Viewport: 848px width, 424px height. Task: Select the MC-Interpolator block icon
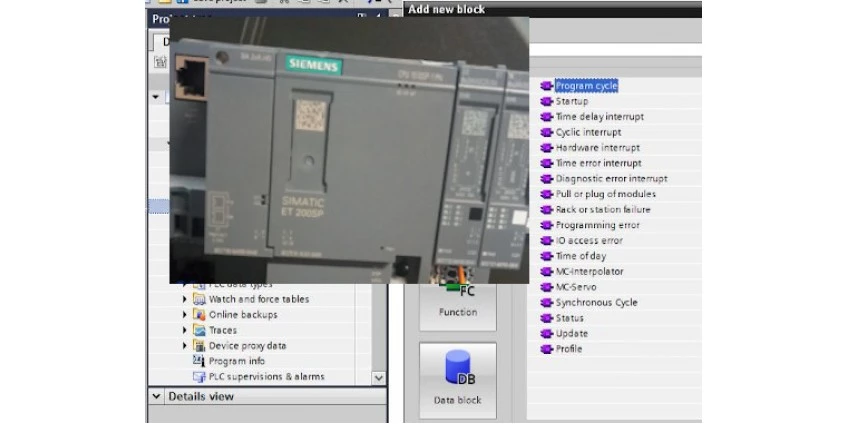tap(547, 271)
